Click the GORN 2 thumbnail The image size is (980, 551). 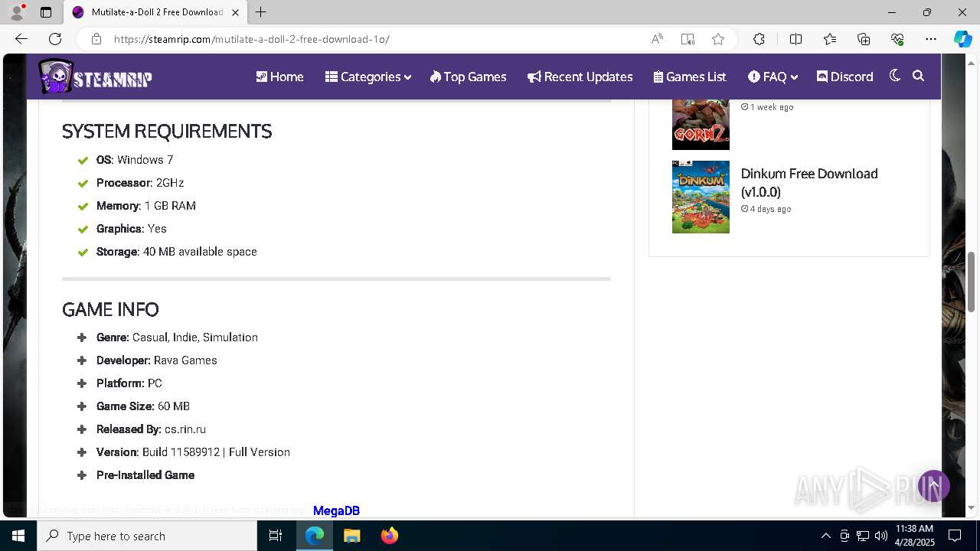tap(701, 125)
